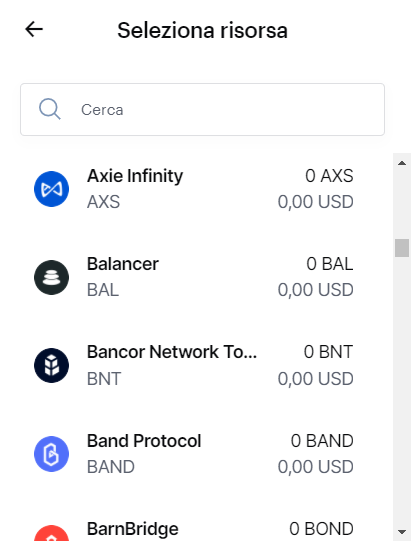The width and height of the screenshot is (411, 541).
Task: Click the 0 BAL balance amount
Action: pos(330,264)
